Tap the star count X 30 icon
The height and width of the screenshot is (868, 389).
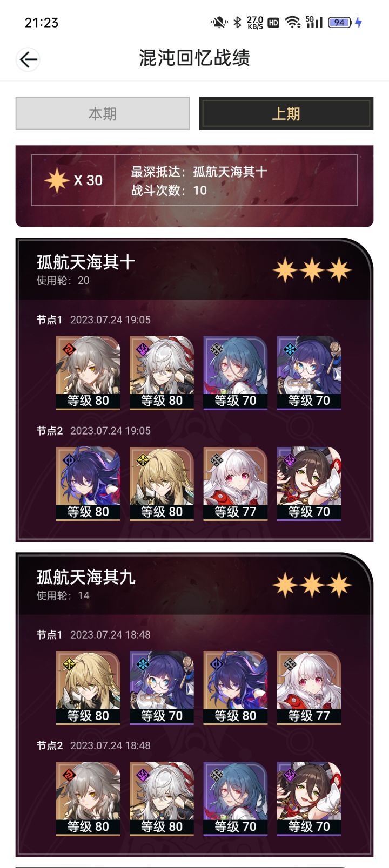point(73,180)
